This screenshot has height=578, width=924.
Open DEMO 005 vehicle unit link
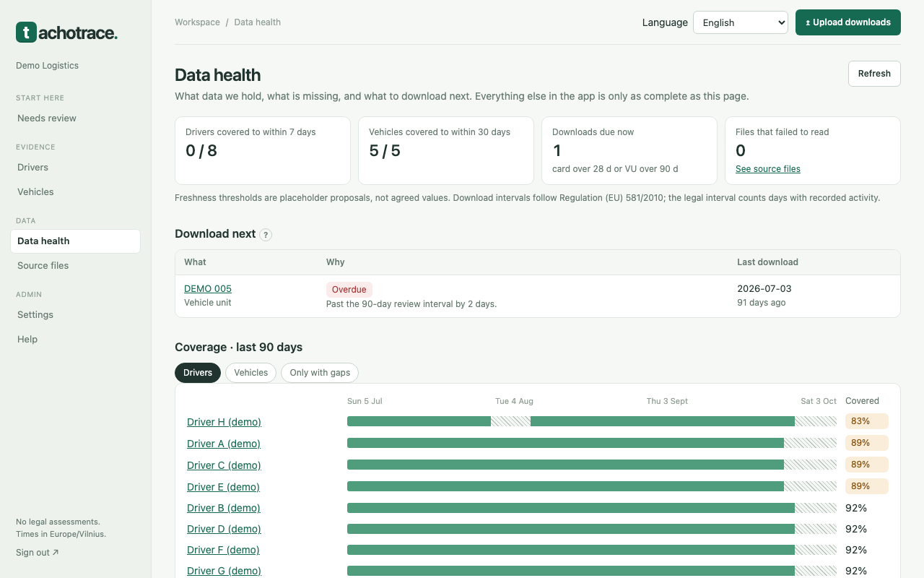tap(208, 288)
